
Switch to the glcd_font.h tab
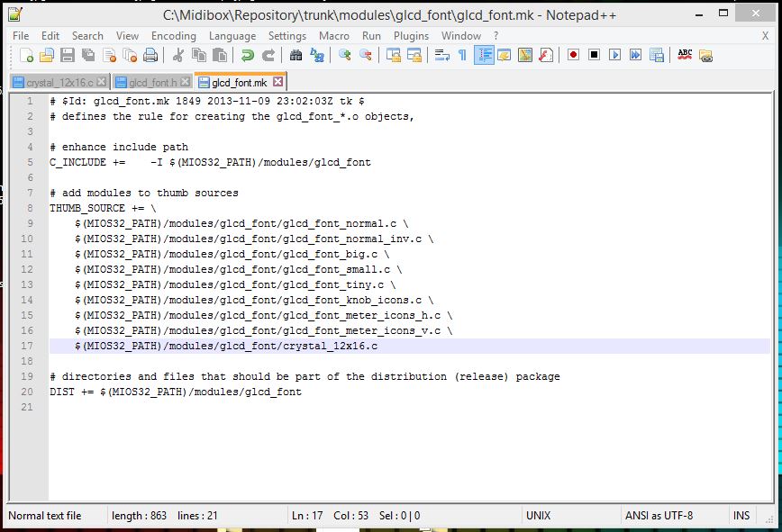[153, 82]
